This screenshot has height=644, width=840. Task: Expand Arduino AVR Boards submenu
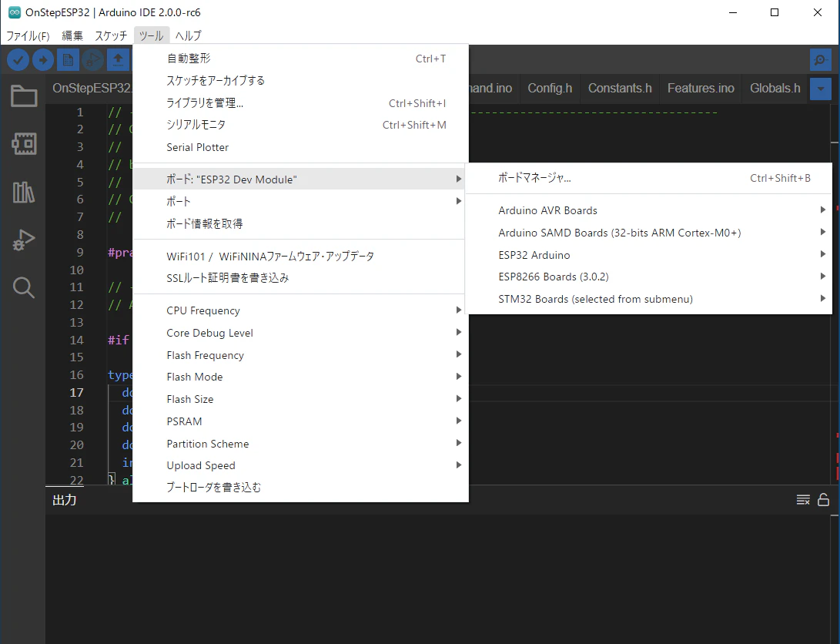click(649, 210)
